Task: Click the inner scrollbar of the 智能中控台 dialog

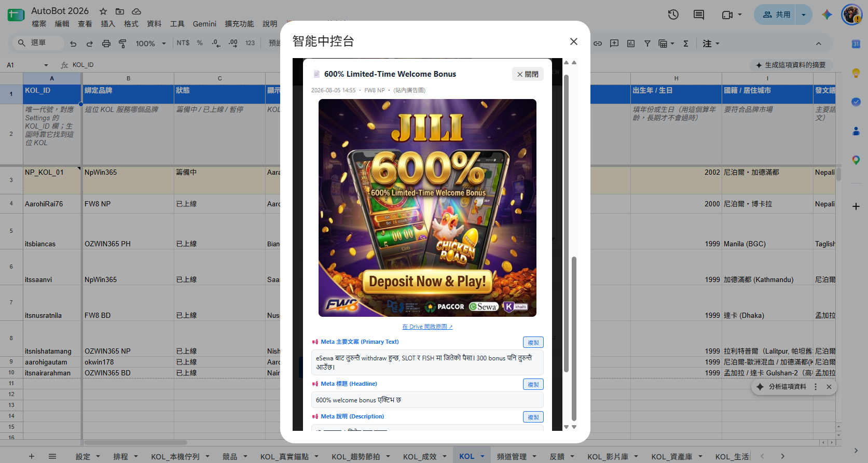Action: (x=566, y=223)
